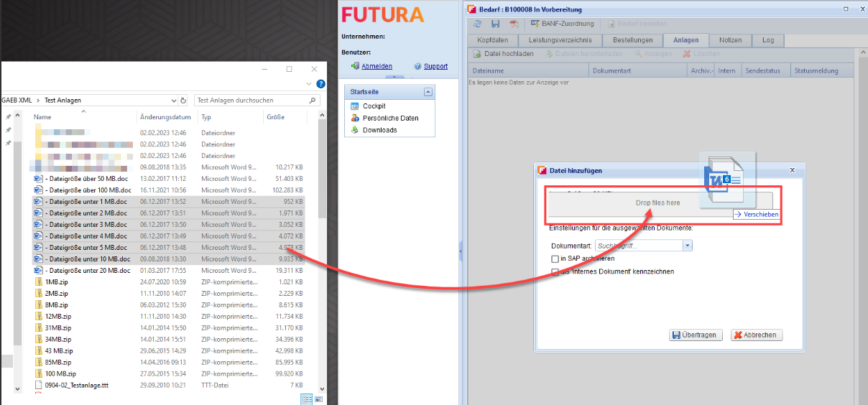Click the Abbrechen button in dialog
868x405 pixels.
[757, 335]
